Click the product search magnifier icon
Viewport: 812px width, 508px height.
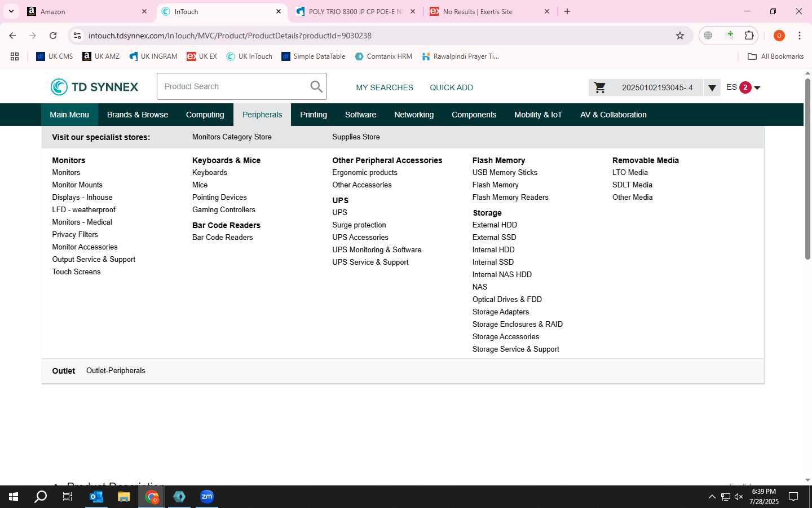click(316, 86)
